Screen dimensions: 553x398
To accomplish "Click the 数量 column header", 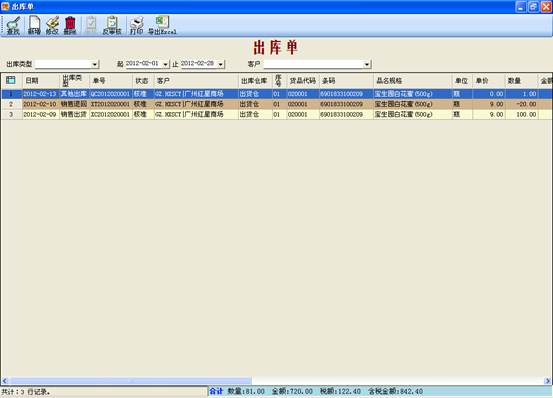I will click(522, 81).
